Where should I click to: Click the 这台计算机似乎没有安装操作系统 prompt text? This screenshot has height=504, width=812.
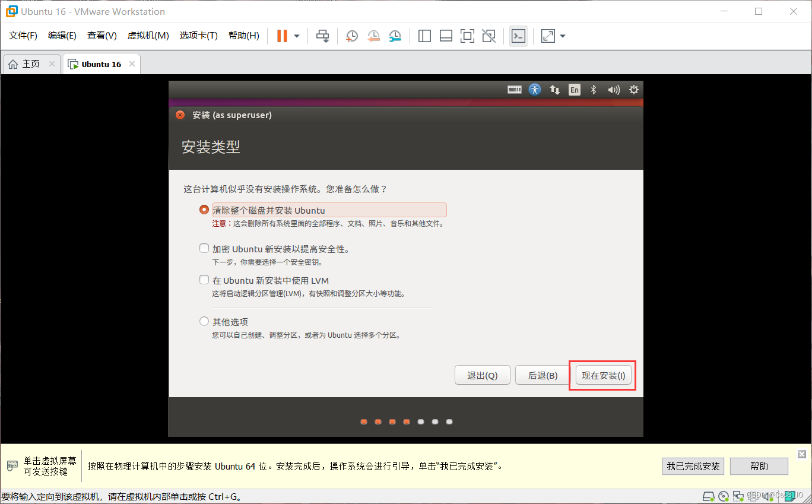point(286,189)
